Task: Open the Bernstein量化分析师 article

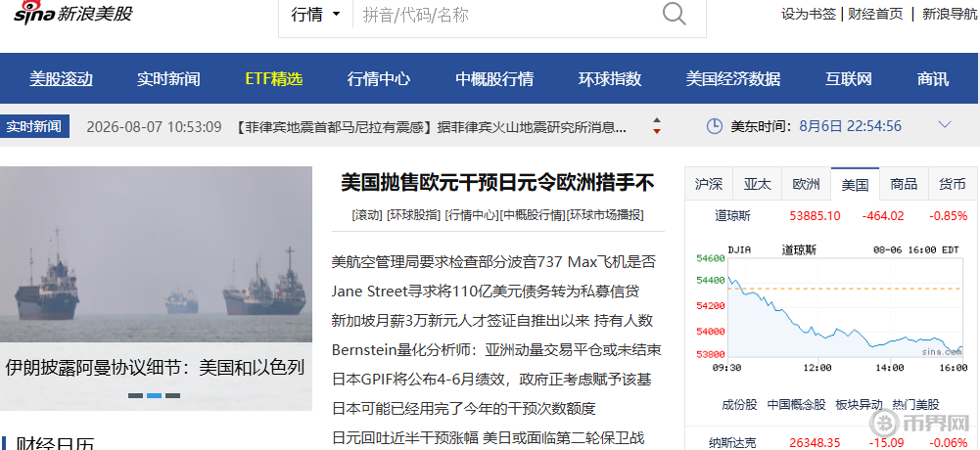Action: 496,349
